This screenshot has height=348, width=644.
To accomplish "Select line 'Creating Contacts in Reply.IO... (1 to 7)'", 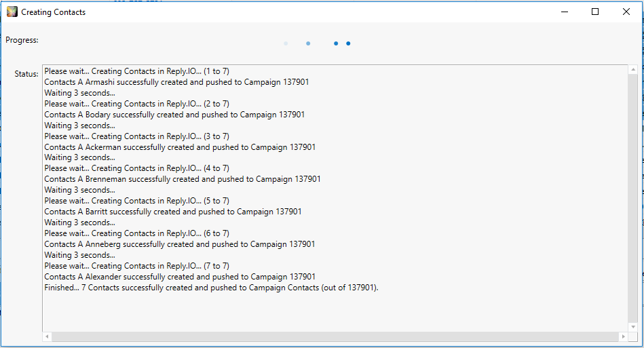I will tap(137, 71).
